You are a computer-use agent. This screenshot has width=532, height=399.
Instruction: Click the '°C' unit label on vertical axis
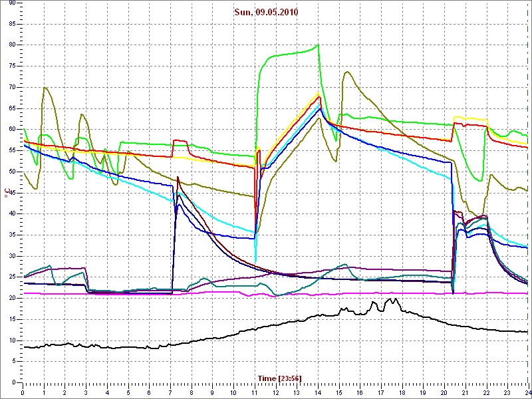coord(7,194)
